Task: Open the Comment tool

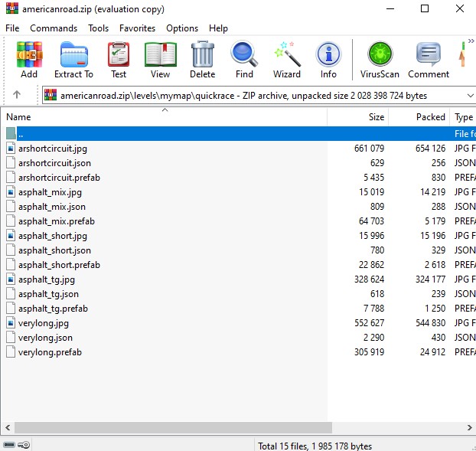Action: 429,60
